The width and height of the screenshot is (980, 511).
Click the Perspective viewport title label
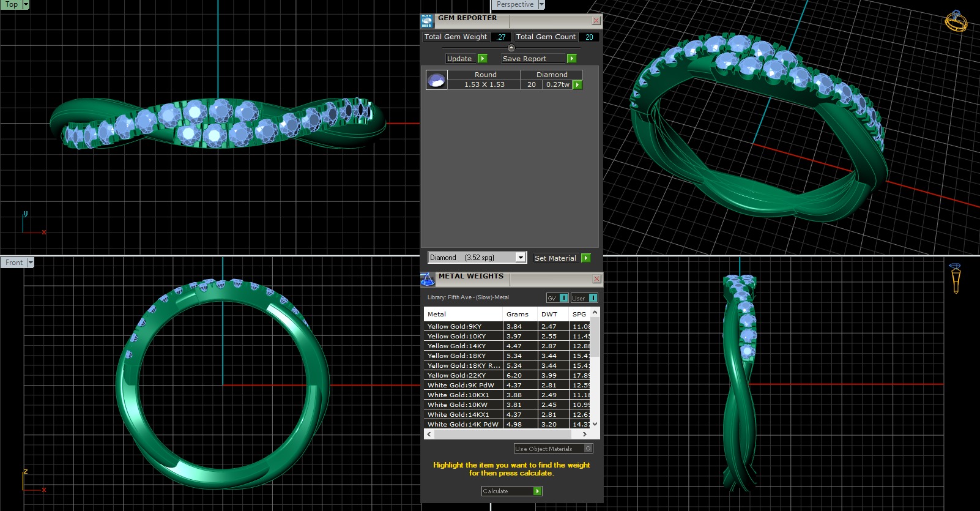pyautogui.click(x=514, y=4)
